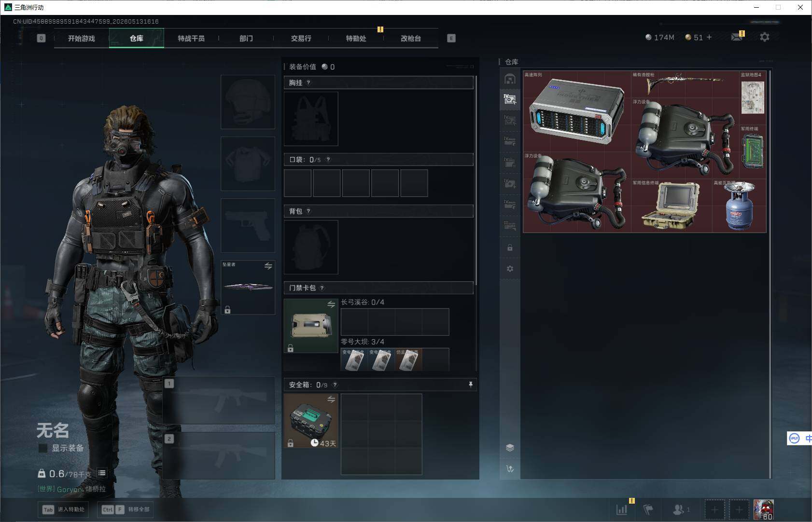Open the 改枪台 tab
The image size is (812, 522).
pos(411,38)
